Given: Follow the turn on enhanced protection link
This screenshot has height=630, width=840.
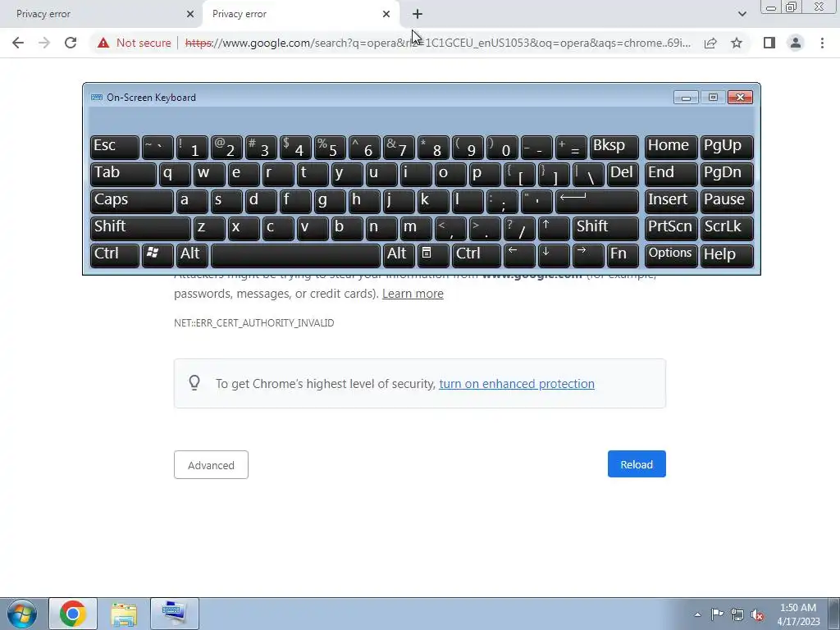Looking at the screenshot, I should pyautogui.click(x=517, y=384).
